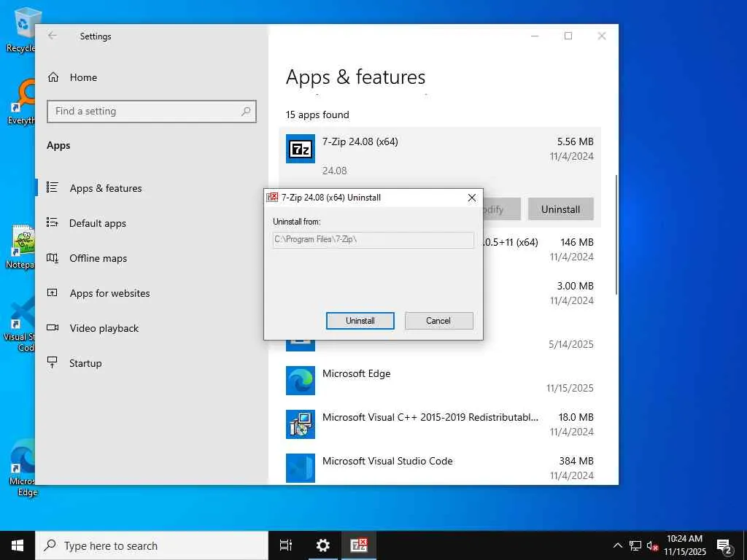
Task: Open the Windows Start menu
Action: [x=18, y=545]
